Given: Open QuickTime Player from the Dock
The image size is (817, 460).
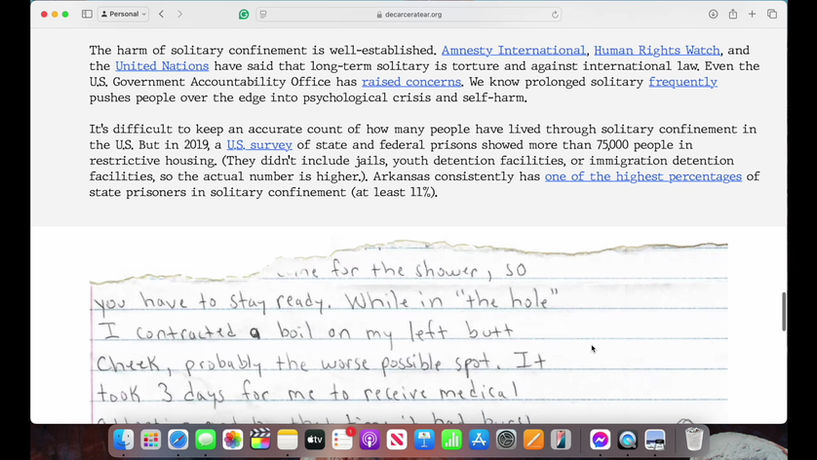Looking at the screenshot, I should [x=627, y=440].
